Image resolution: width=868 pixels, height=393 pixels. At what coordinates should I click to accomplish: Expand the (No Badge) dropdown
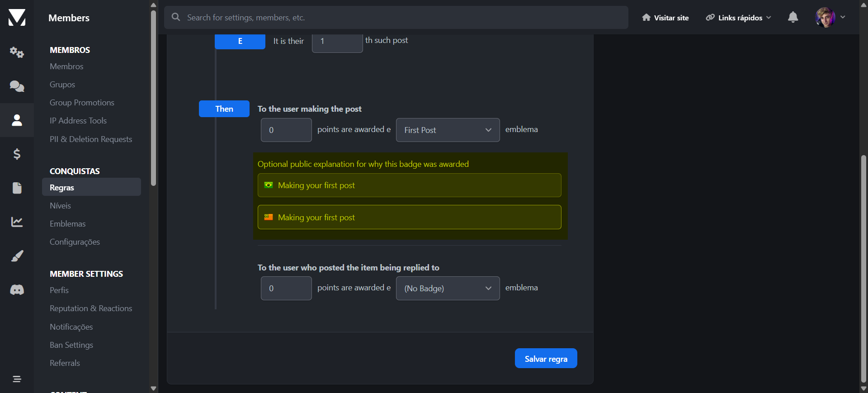(x=448, y=289)
